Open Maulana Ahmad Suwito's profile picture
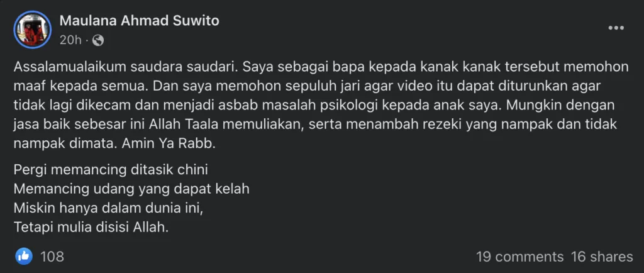 click(x=33, y=30)
